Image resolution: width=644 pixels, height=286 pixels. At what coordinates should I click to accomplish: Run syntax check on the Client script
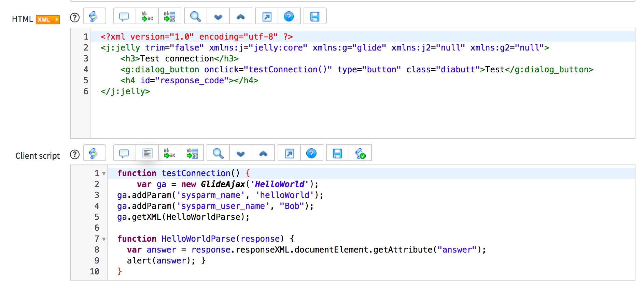point(360,153)
